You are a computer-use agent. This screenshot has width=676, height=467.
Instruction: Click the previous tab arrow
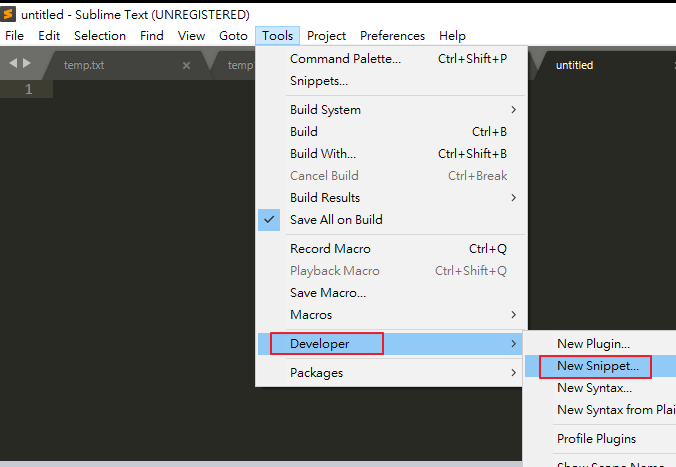click(13, 63)
